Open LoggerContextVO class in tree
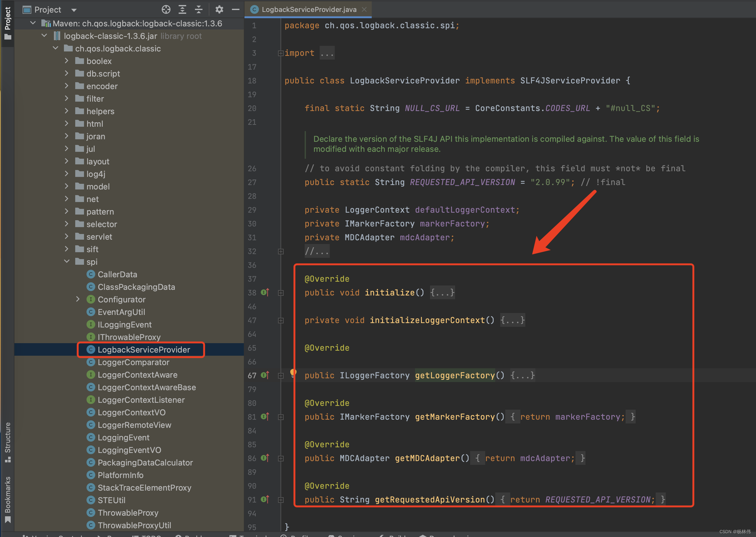Image resolution: width=756 pixels, height=537 pixels. (x=131, y=412)
